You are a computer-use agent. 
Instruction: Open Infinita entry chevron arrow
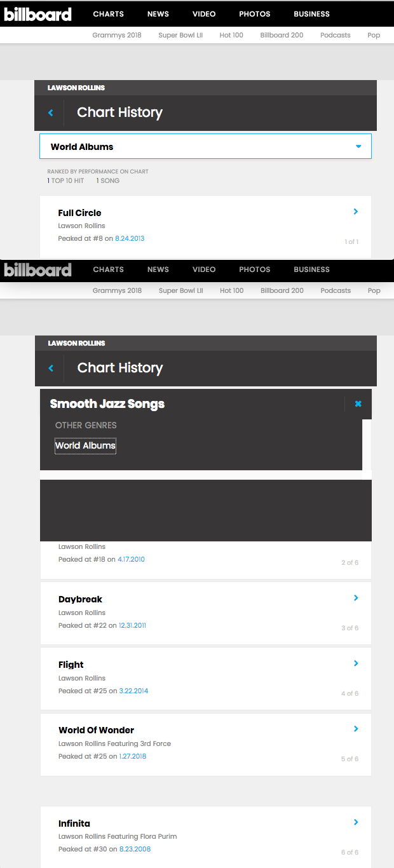coord(356,822)
